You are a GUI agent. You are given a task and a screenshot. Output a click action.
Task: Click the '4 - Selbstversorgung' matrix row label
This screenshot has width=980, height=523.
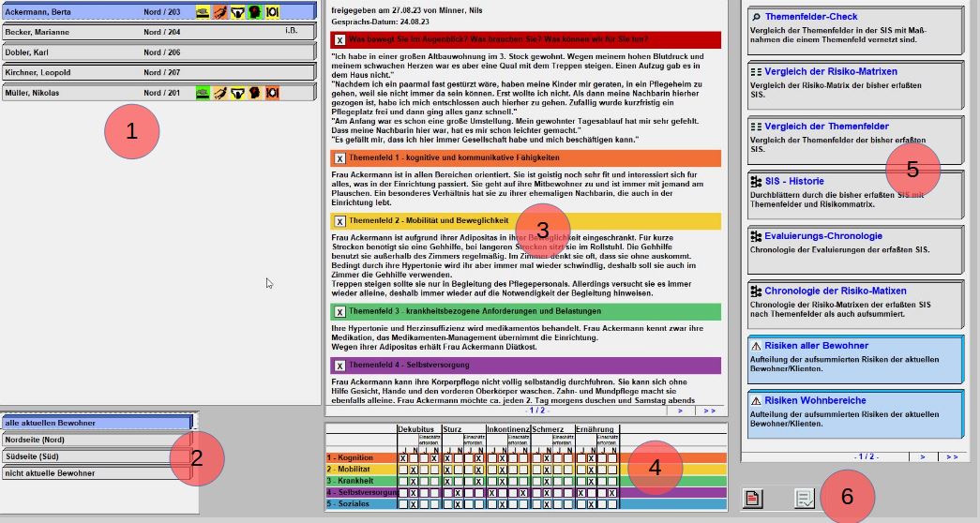coord(361,492)
